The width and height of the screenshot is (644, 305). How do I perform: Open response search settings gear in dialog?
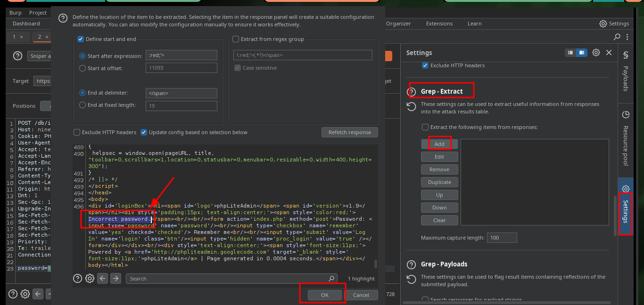pyautogui.click(x=90, y=279)
